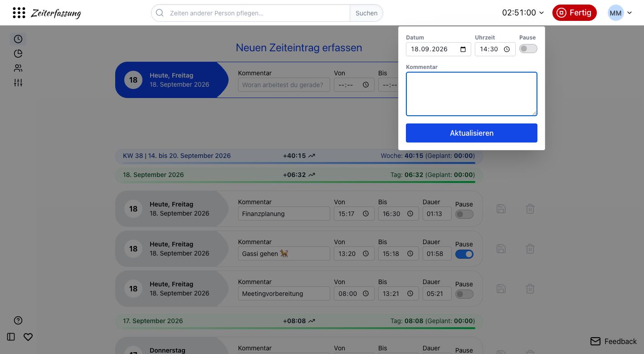Select the clock time tracking sidebar icon
Viewport: 644px width, 354px height.
point(18,39)
